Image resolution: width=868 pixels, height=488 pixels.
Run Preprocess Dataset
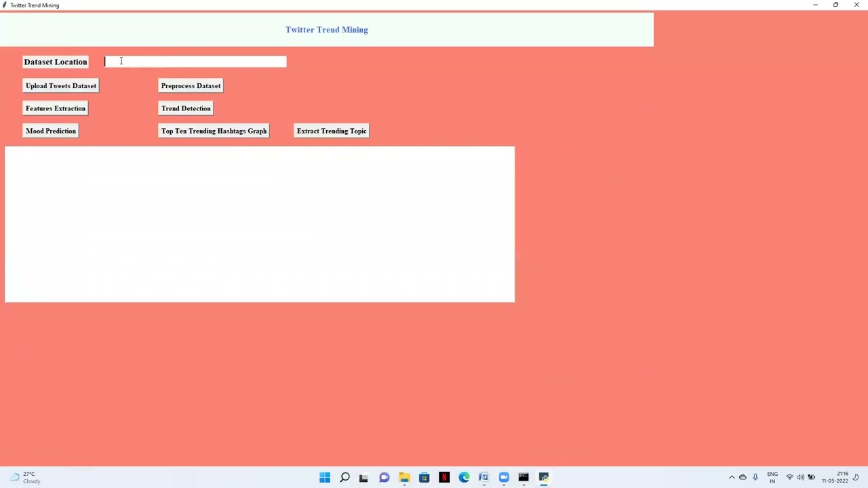(x=191, y=86)
